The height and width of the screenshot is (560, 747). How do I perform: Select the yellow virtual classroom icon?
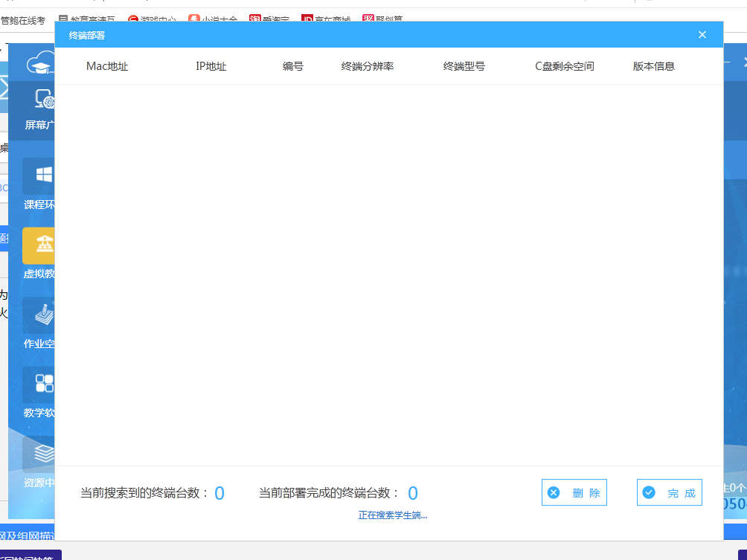[x=39, y=245]
